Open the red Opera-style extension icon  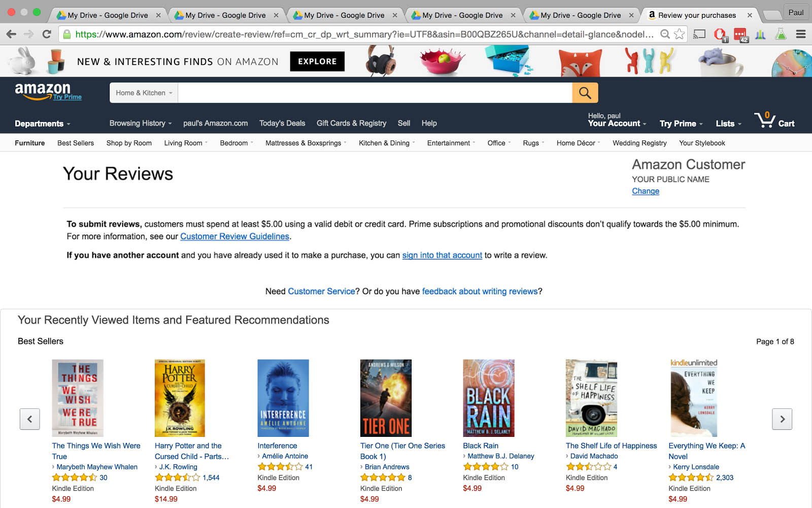(x=720, y=35)
